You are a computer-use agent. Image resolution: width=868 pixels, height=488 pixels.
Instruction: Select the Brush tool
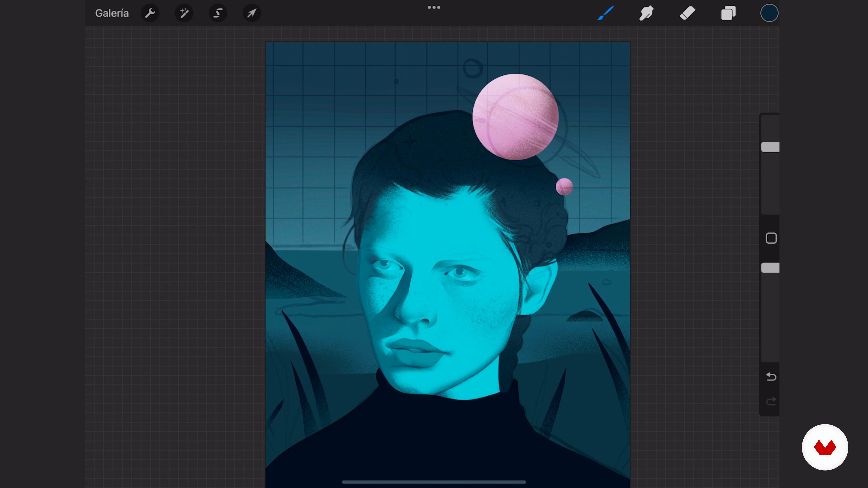(x=606, y=13)
